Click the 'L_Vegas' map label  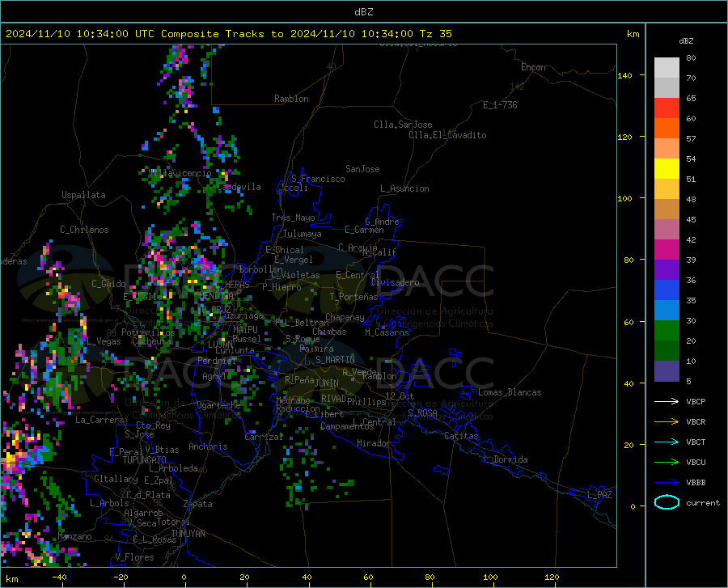[104, 341]
